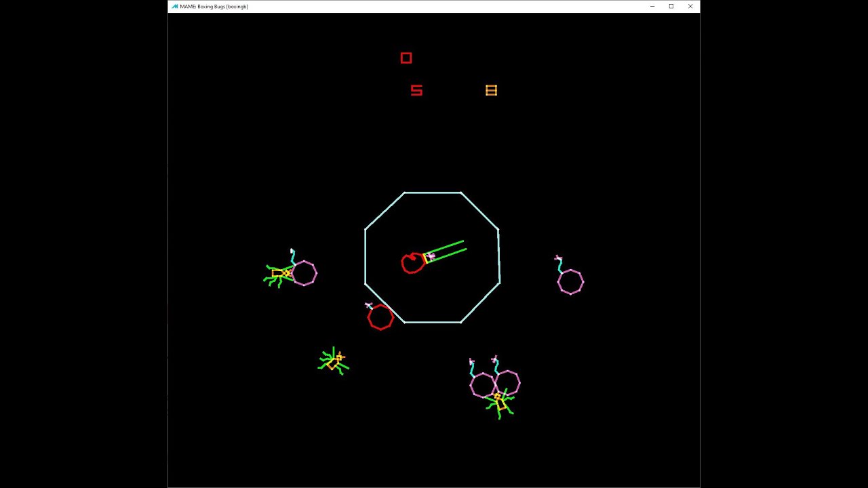The image size is (868, 488).
Task: Click the red boxing glove inside the octagon
Action: pos(412,262)
